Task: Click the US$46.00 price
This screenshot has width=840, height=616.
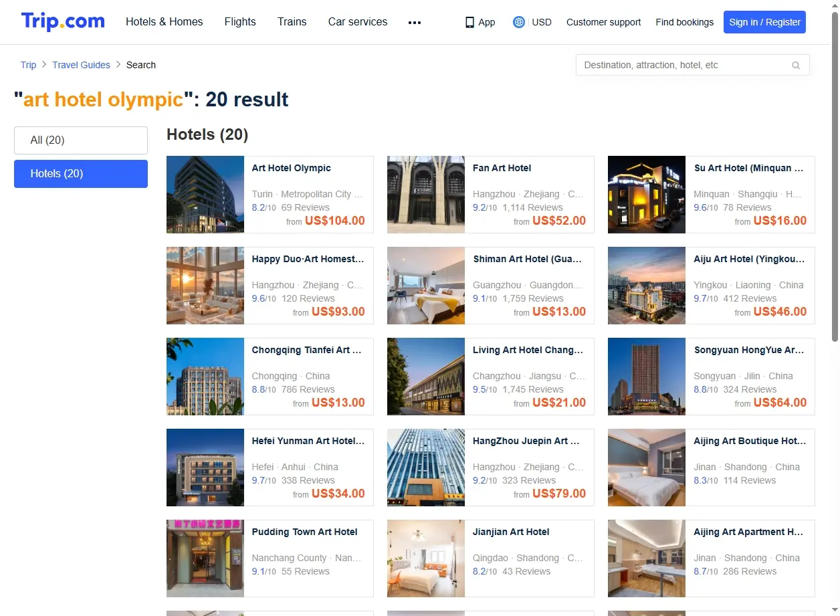Action: pyautogui.click(x=780, y=312)
